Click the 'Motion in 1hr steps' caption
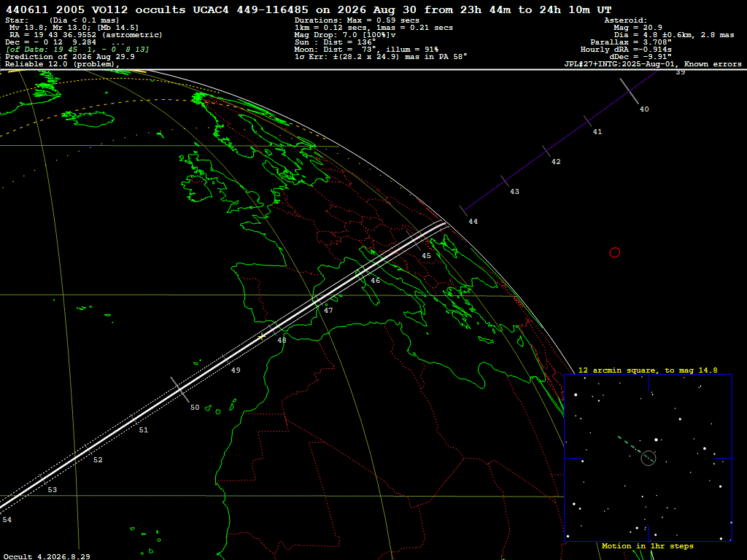This screenshot has width=747, height=560. click(648, 545)
